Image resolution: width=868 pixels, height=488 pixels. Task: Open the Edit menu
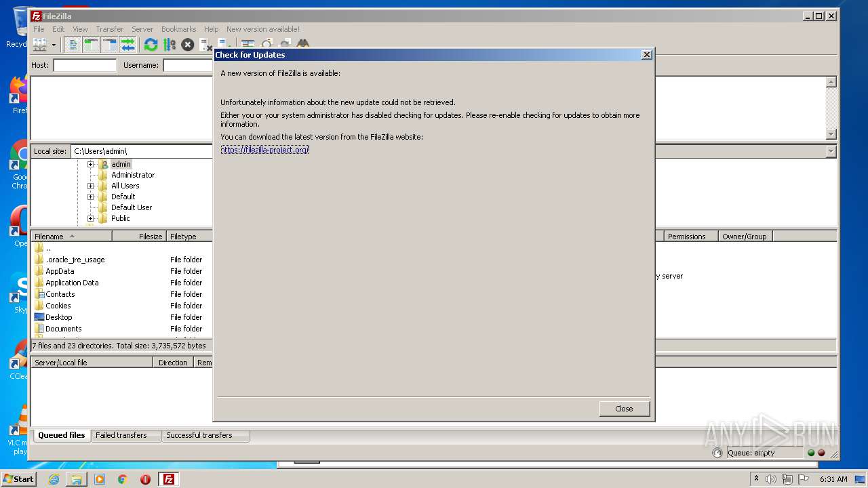tap(58, 29)
